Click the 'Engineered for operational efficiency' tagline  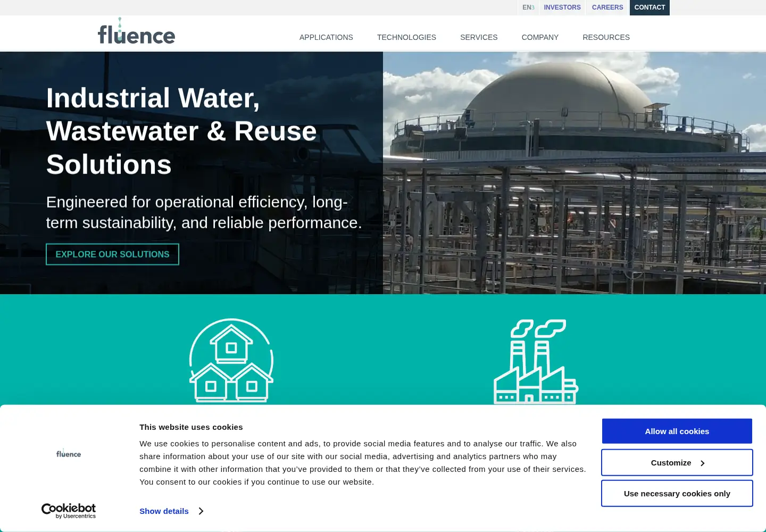pos(204,212)
